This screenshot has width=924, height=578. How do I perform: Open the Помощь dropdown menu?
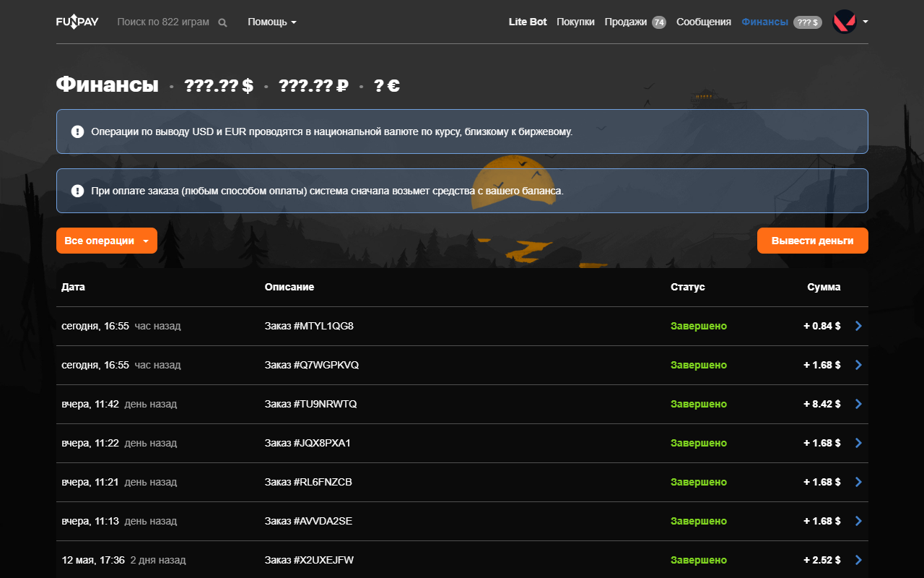click(272, 22)
